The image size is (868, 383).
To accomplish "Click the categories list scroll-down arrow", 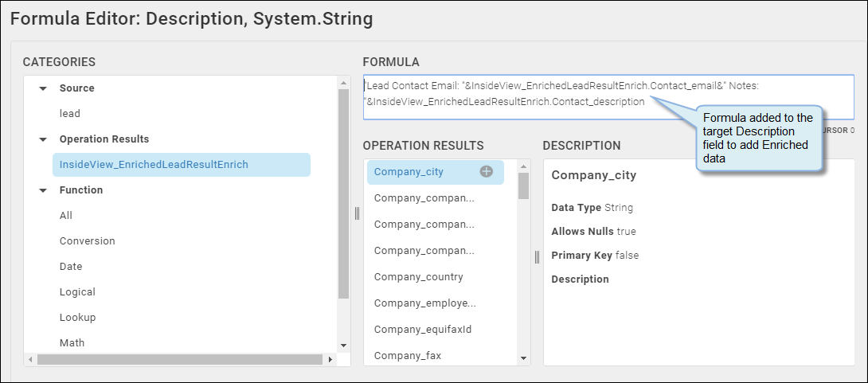I will pos(343,345).
